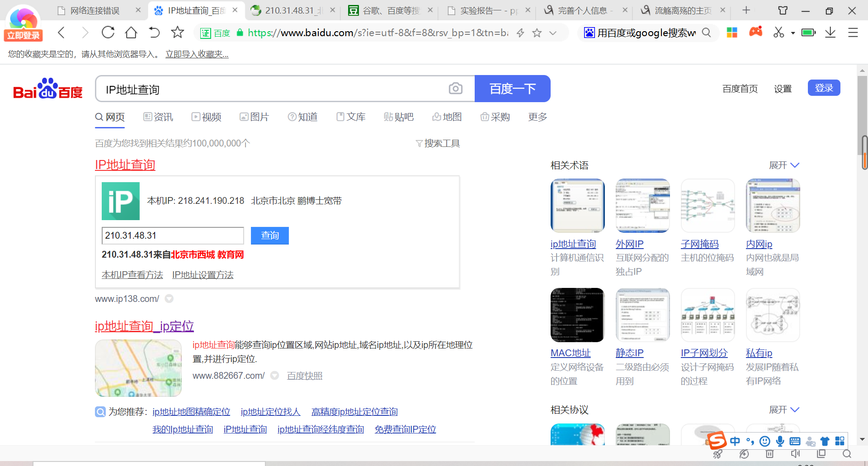Click the Baidu logo
Viewport: 868px width, 466px height.
(48, 89)
